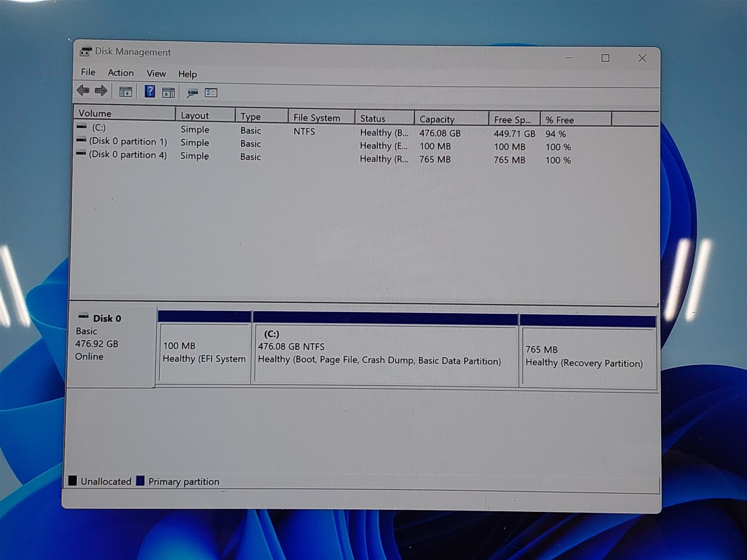Viewport: 747px width, 560px height.
Task: Click the Back arrow in the toolbar
Action: [x=83, y=90]
